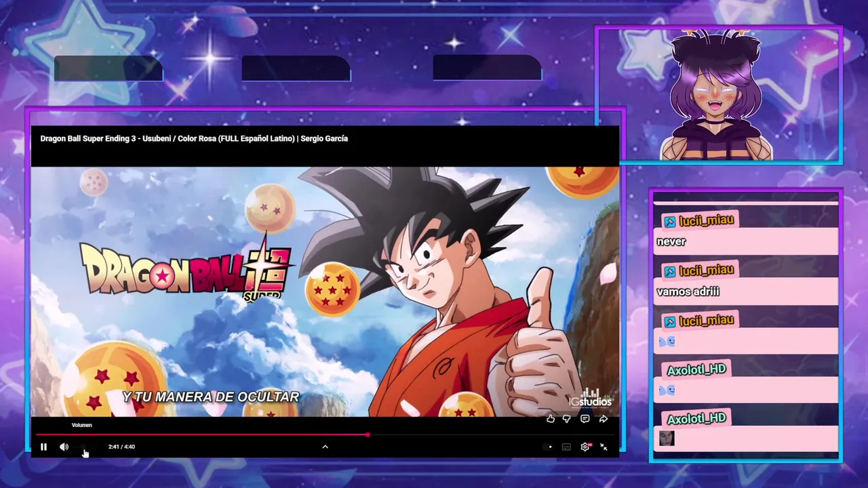Pause the Dragon Ball Super video

click(x=43, y=447)
